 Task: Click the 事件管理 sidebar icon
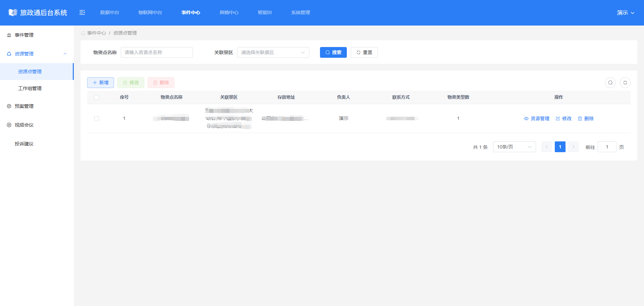pos(9,35)
